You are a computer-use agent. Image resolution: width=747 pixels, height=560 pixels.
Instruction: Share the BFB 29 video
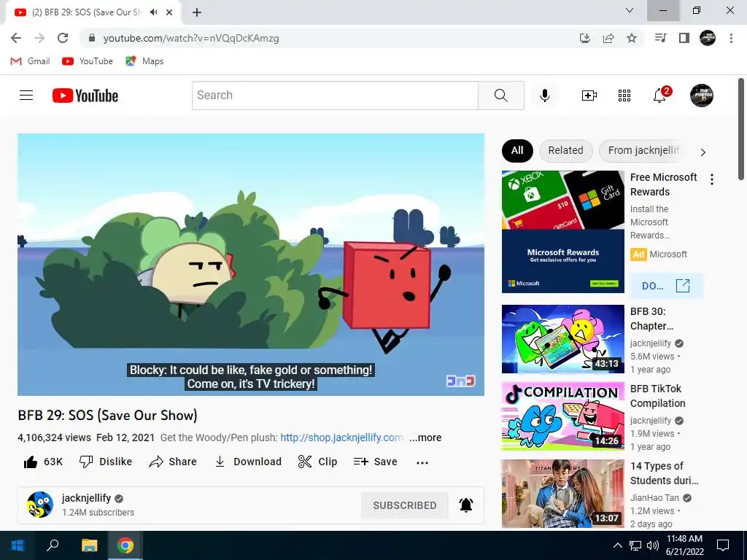pos(172,462)
